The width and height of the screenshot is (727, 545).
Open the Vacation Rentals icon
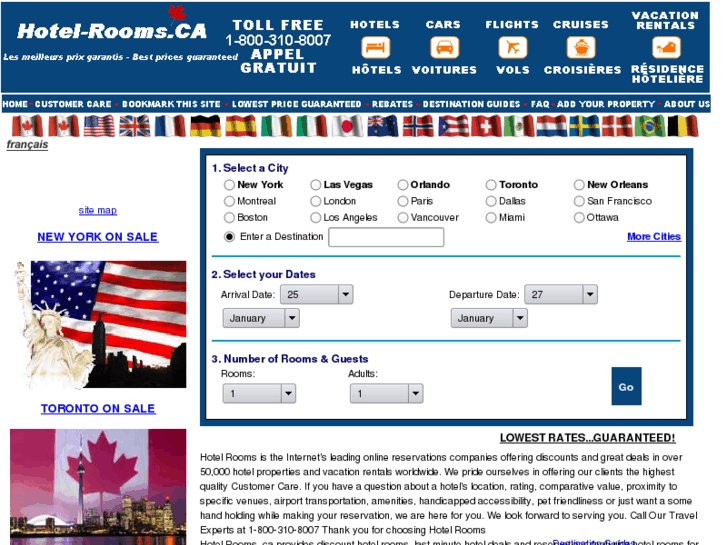click(x=666, y=47)
